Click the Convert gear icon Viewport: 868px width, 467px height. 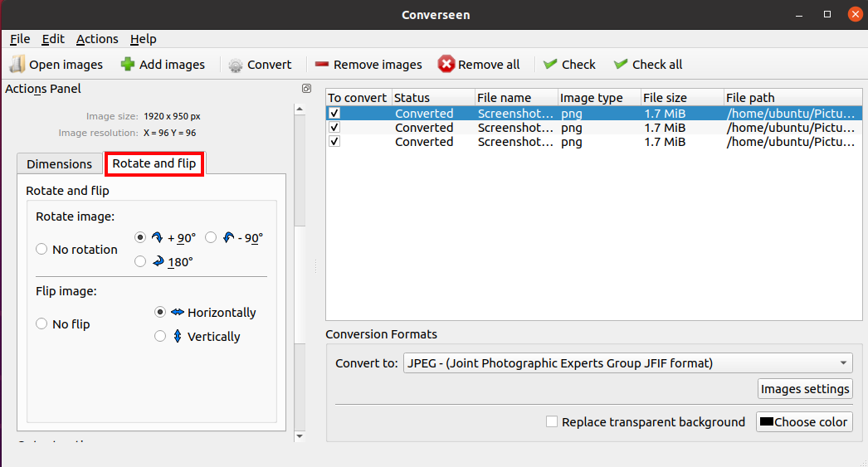pos(236,66)
